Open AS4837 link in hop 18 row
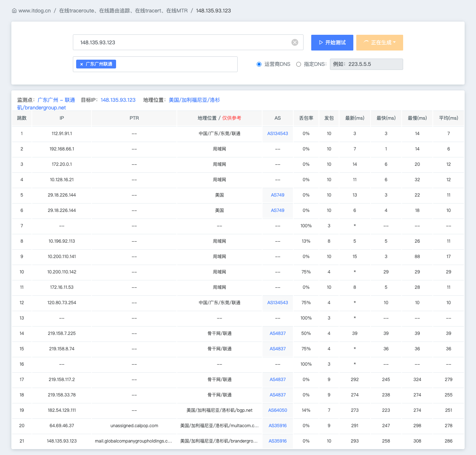The width and height of the screenshot is (476, 455). [278, 395]
